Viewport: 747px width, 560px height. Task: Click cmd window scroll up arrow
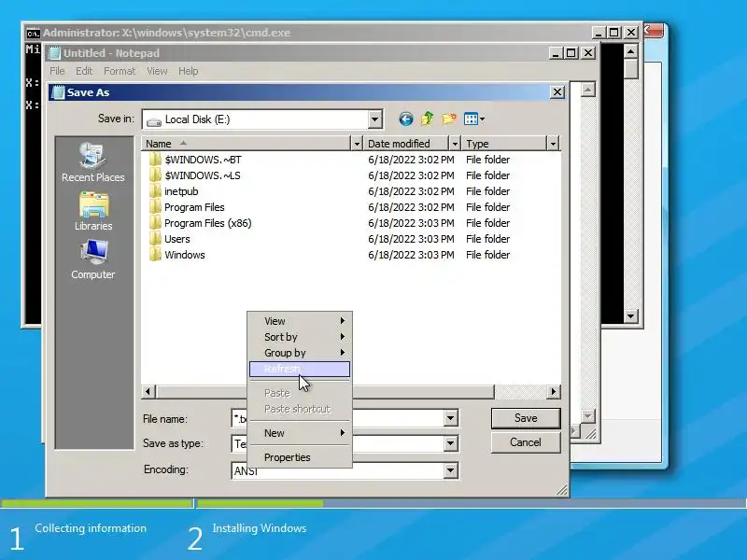(631, 51)
